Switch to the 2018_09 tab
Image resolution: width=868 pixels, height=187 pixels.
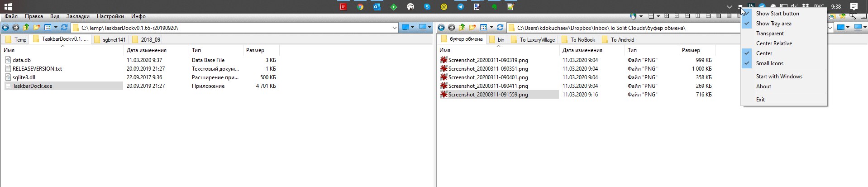coord(146,40)
